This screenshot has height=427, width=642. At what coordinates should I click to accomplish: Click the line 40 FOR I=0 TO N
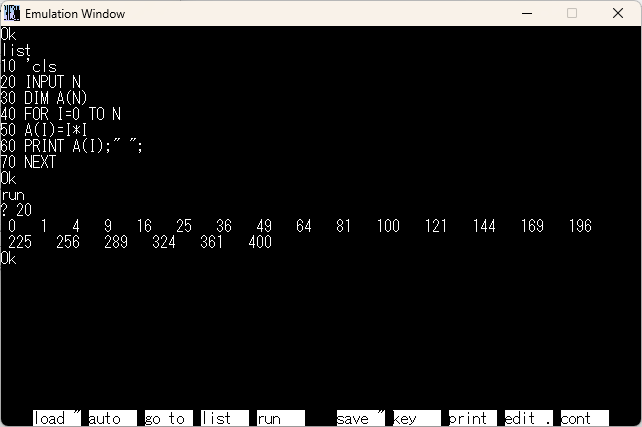click(61, 114)
